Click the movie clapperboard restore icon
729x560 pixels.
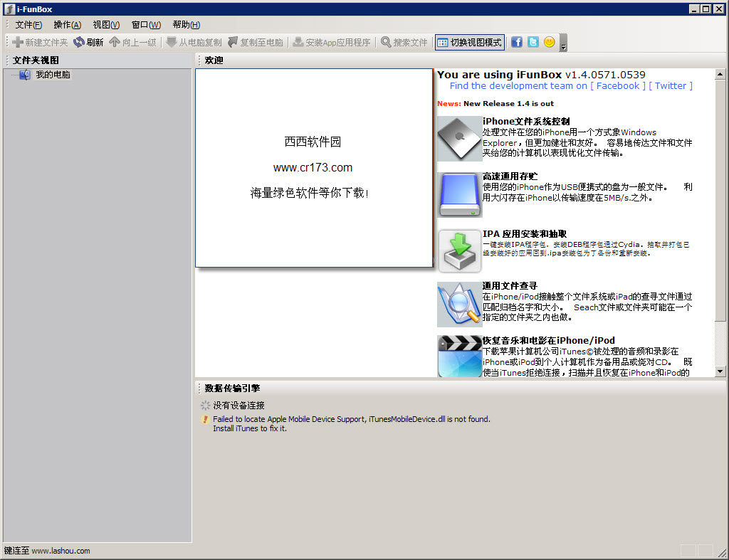[459, 356]
